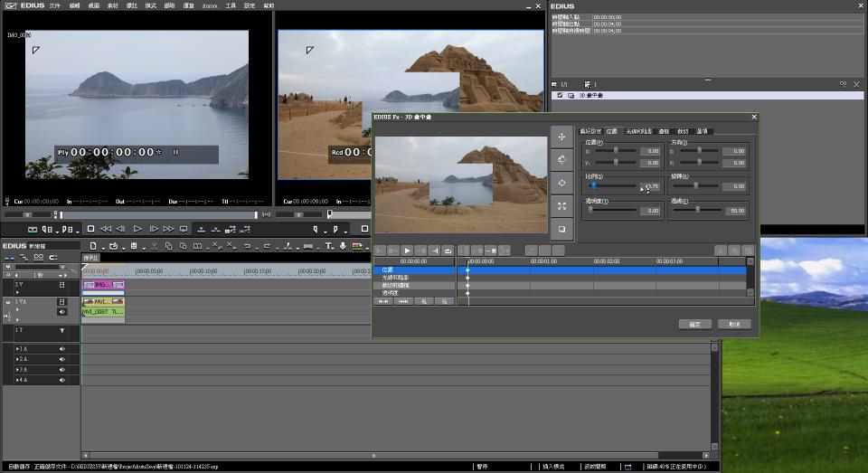Click the Play button in the Fx dialog

tap(407, 251)
